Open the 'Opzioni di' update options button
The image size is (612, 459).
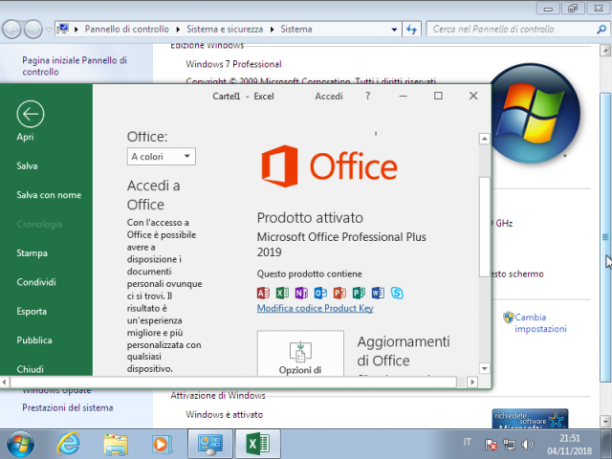click(x=300, y=353)
